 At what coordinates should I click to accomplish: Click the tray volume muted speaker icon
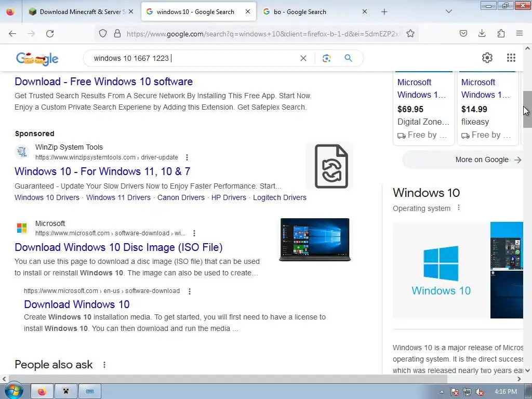click(480, 392)
